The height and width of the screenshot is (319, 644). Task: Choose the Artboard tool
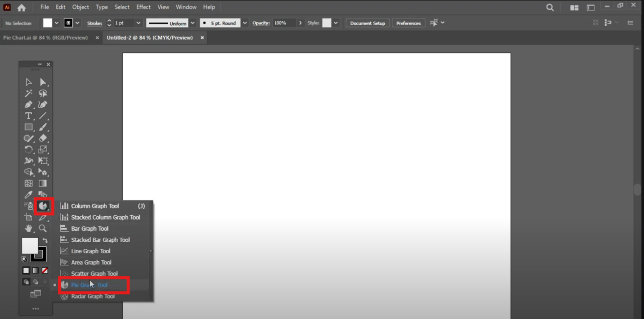pyautogui.click(x=29, y=217)
